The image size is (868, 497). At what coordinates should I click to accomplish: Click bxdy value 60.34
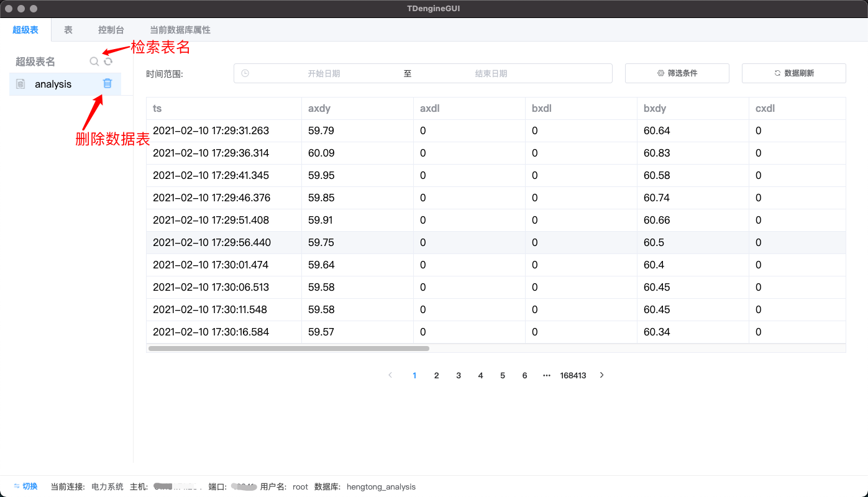point(657,332)
